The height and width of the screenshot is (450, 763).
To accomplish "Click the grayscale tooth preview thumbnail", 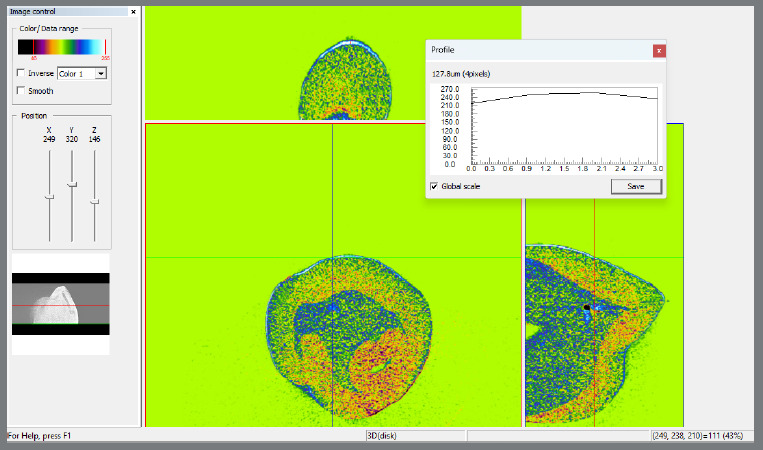I will coord(61,304).
